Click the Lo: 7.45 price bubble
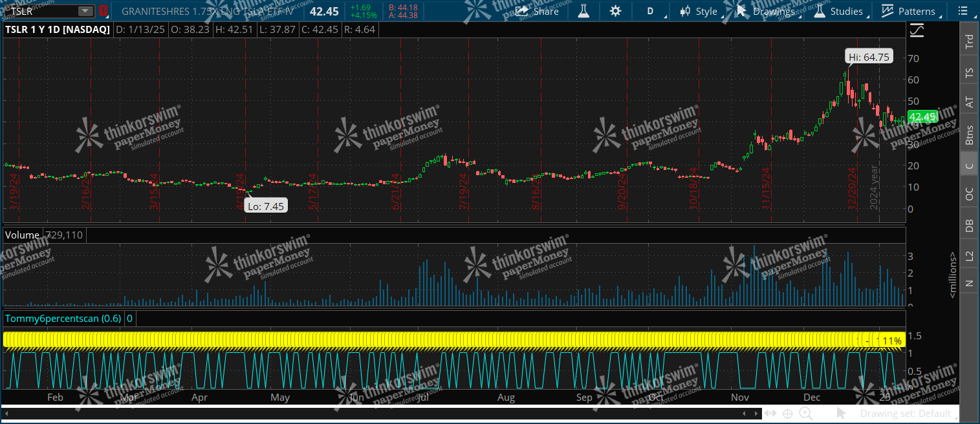This screenshot has width=980, height=424. tap(265, 206)
